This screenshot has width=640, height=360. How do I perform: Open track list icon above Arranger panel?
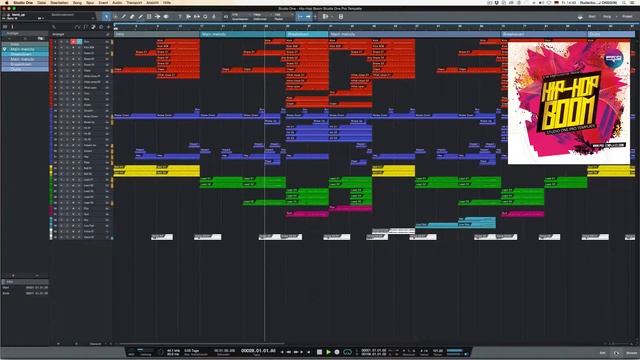coord(5,27)
